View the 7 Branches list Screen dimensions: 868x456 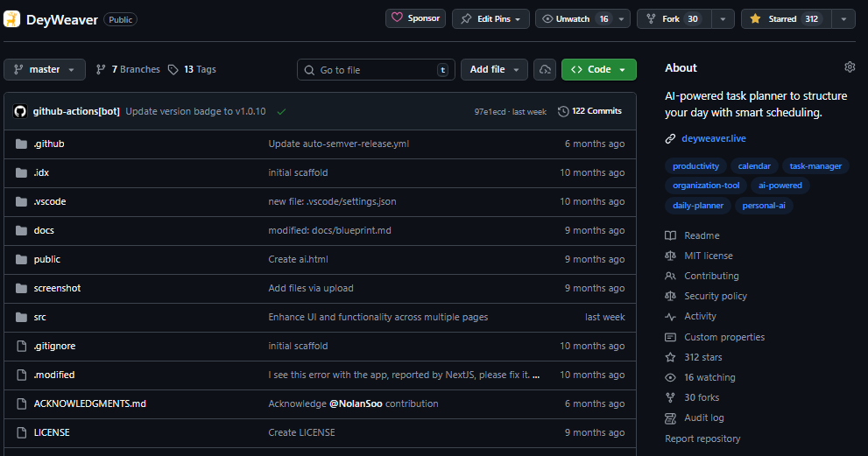(x=128, y=70)
